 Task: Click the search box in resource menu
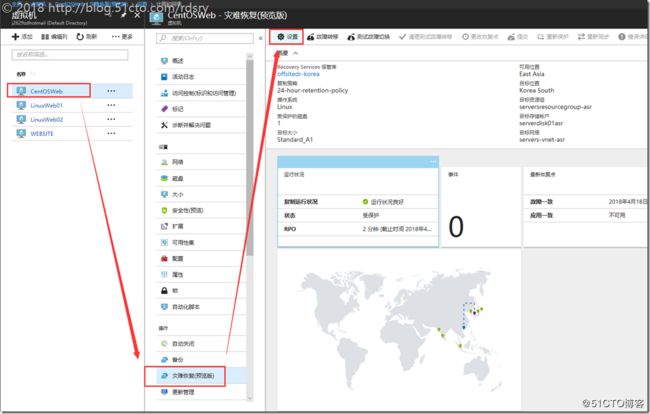(x=205, y=38)
